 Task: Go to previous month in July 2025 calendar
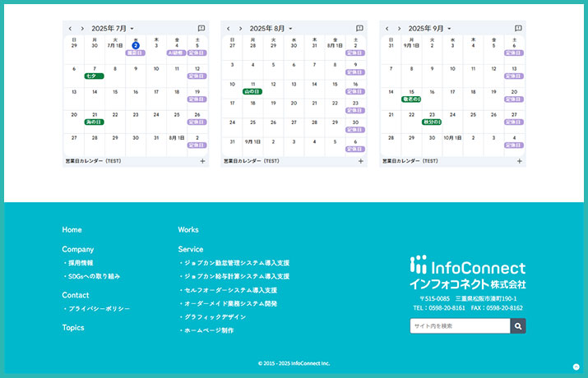click(x=70, y=29)
